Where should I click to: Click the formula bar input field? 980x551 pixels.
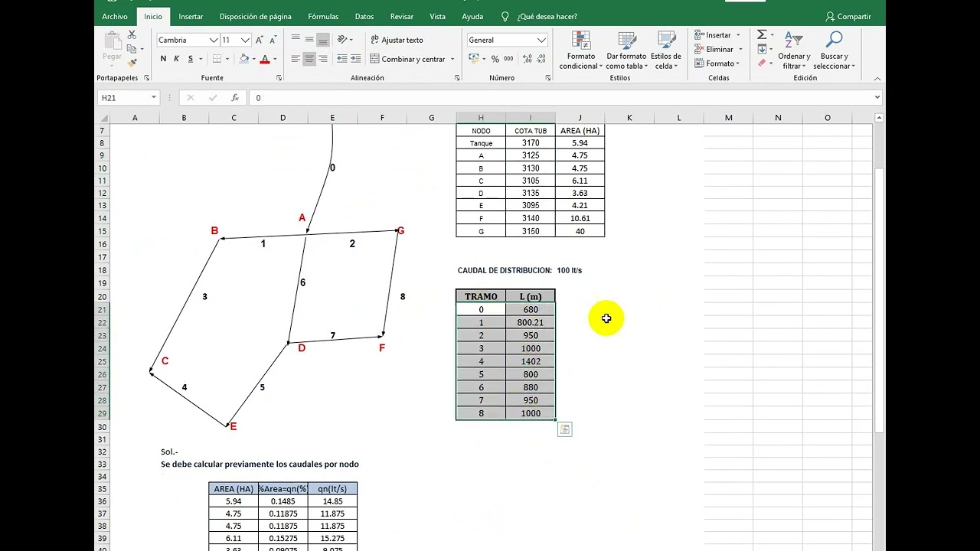(560, 98)
